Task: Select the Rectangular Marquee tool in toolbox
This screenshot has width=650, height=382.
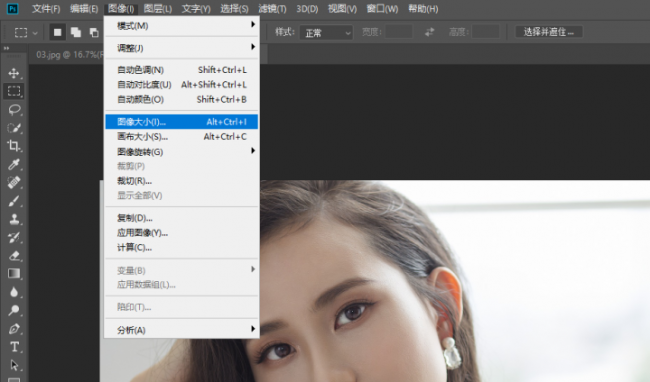Action: (x=14, y=91)
